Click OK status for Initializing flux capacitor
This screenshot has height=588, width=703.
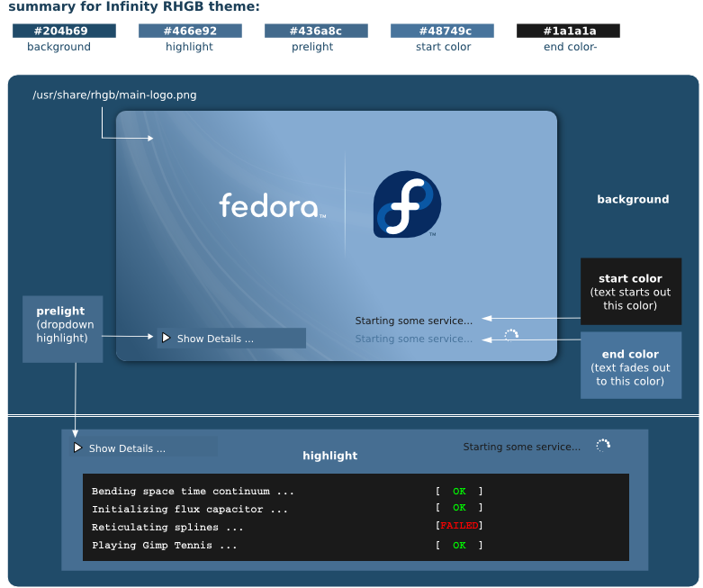click(x=459, y=507)
